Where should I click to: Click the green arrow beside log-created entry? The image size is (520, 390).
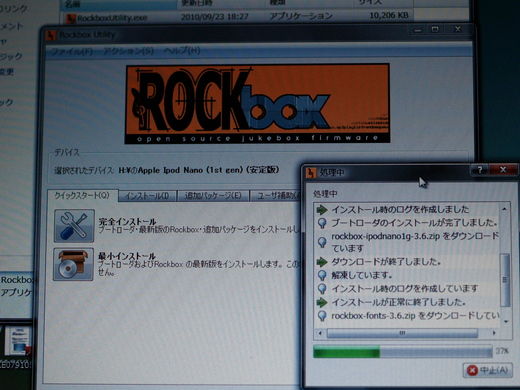(322, 209)
